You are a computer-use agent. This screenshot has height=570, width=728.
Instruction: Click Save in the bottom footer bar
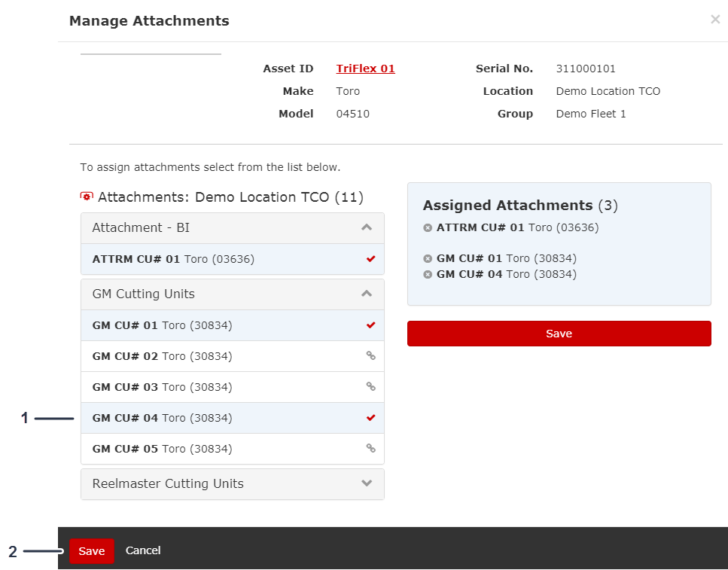click(91, 551)
